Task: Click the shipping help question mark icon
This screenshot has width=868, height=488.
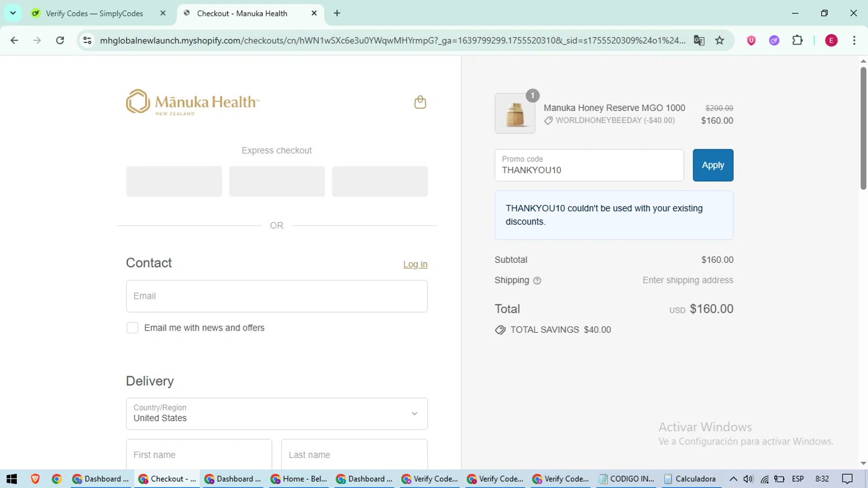Action: (x=537, y=281)
